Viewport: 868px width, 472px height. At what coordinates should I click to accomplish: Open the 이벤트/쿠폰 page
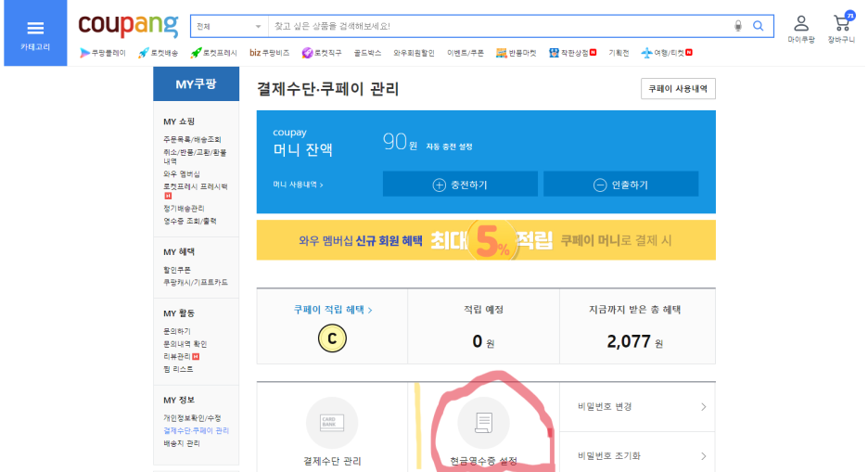466,53
